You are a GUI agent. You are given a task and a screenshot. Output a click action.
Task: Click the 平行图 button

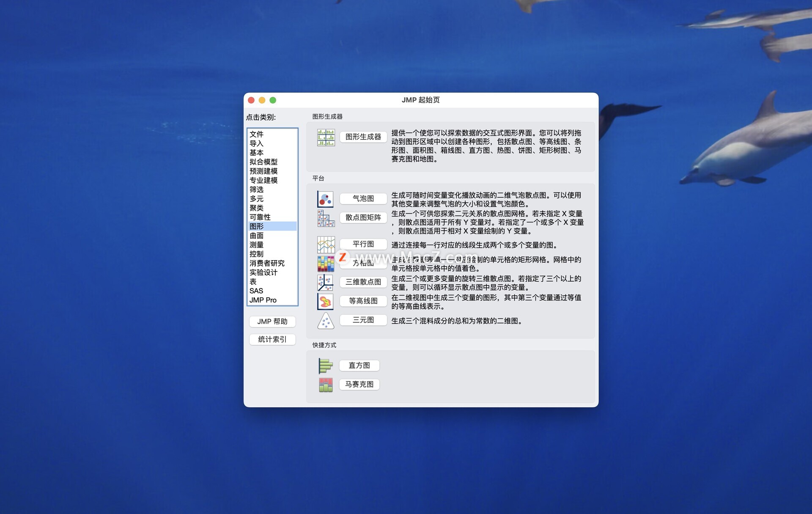[x=363, y=244]
